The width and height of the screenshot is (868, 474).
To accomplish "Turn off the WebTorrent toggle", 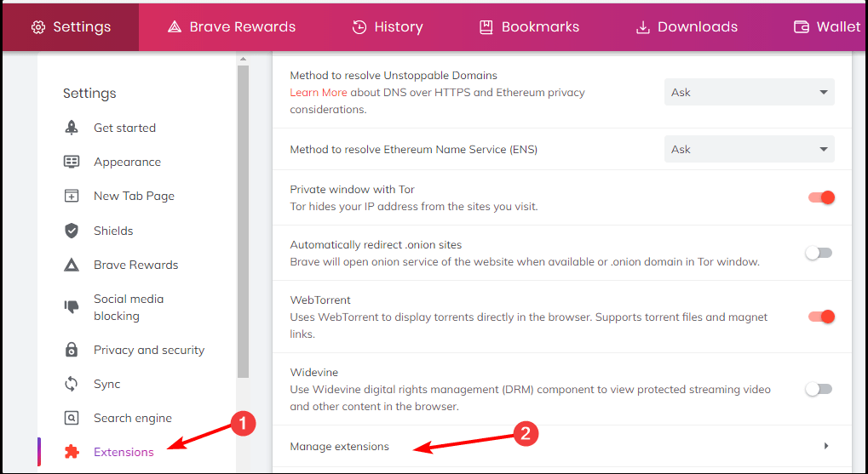I will [x=821, y=317].
